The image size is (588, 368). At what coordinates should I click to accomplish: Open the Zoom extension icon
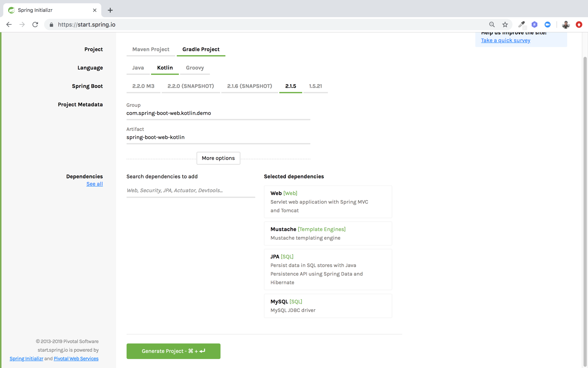tap(547, 25)
